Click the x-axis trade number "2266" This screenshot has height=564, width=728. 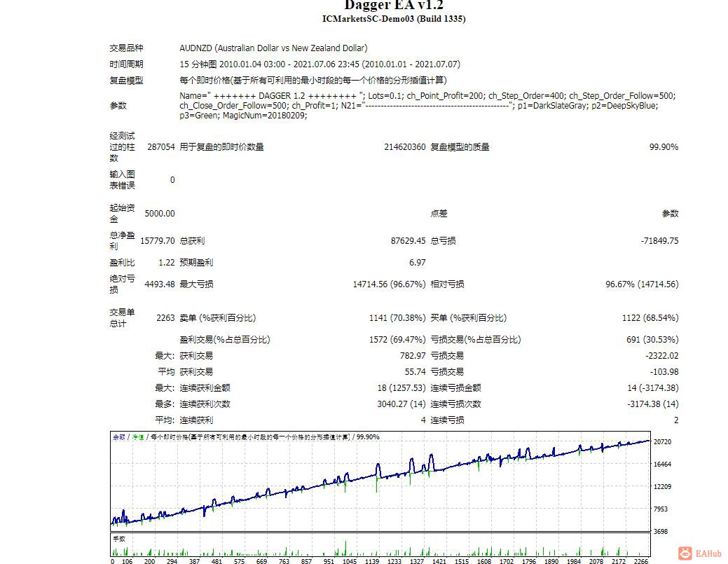(640, 560)
